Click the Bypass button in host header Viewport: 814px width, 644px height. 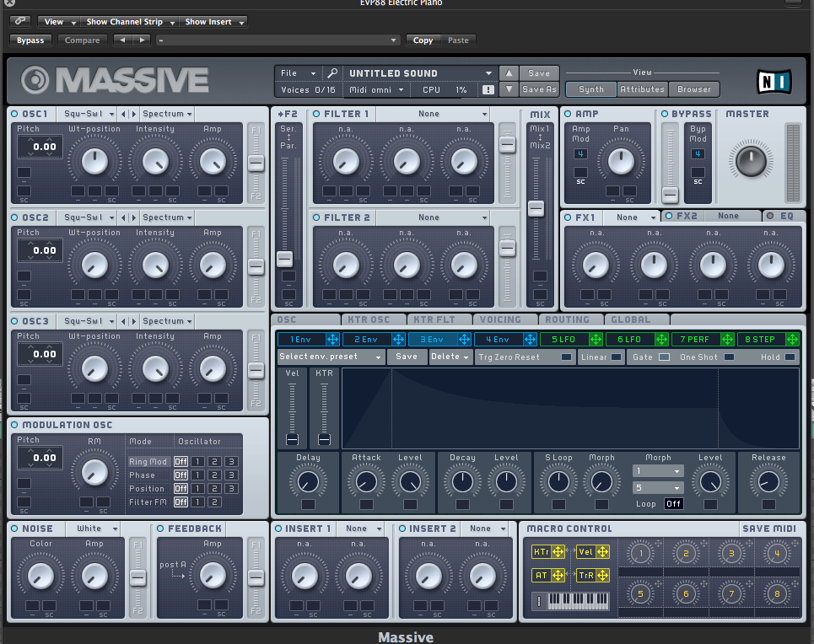(30, 40)
